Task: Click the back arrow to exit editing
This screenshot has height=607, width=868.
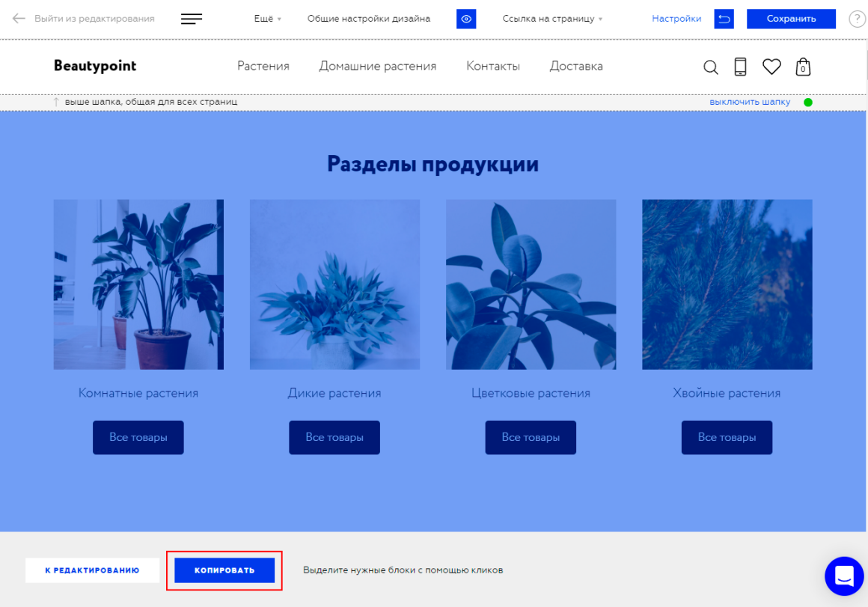Action: (x=19, y=18)
